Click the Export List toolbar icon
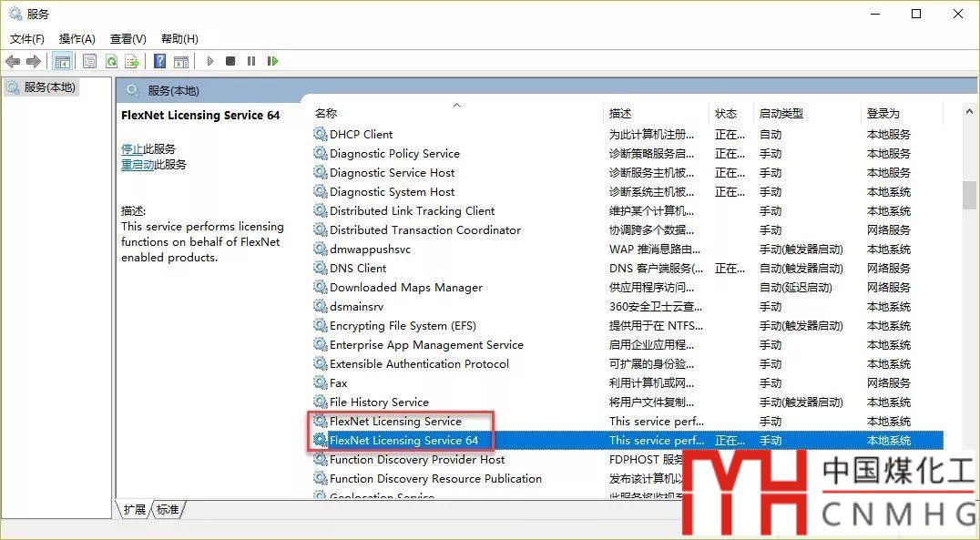 (x=132, y=61)
